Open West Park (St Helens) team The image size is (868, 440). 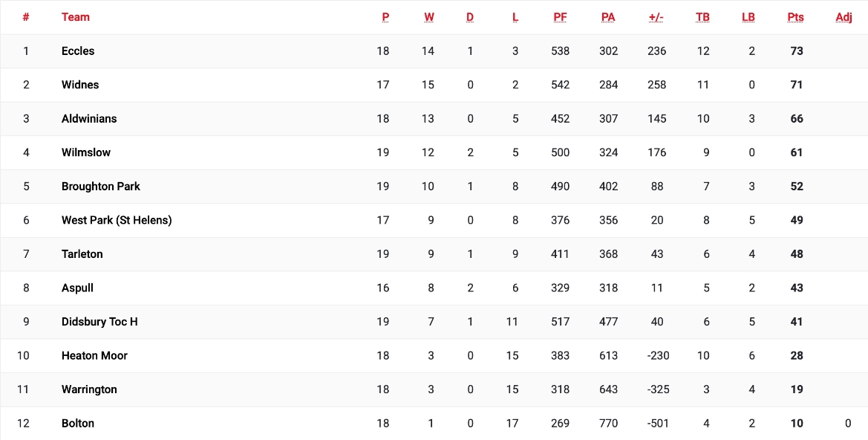click(117, 220)
